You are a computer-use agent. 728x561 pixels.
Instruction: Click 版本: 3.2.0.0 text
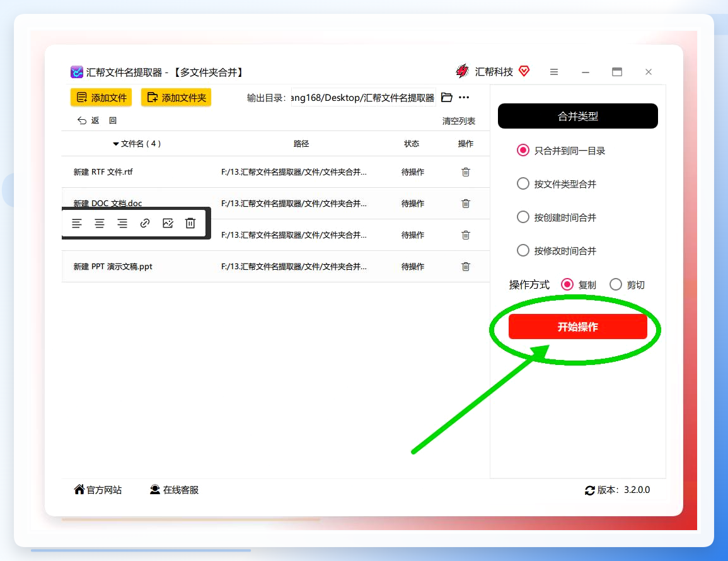pos(623,490)
